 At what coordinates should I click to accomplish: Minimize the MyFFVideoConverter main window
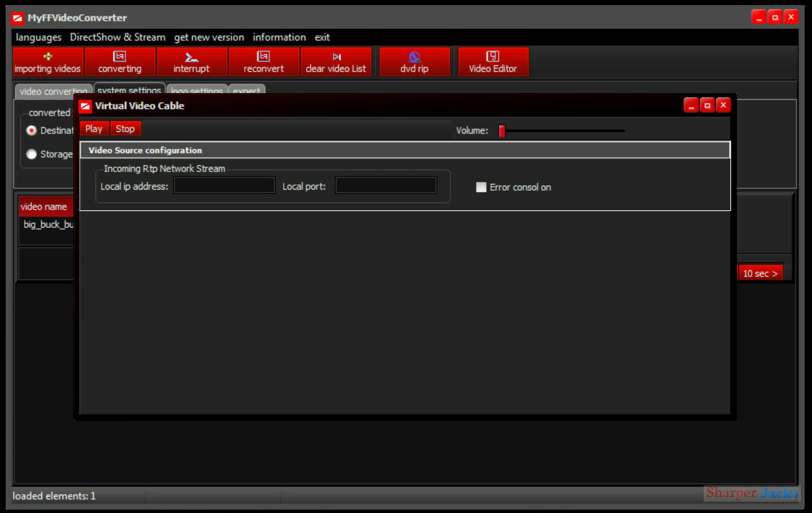(759, 17)
